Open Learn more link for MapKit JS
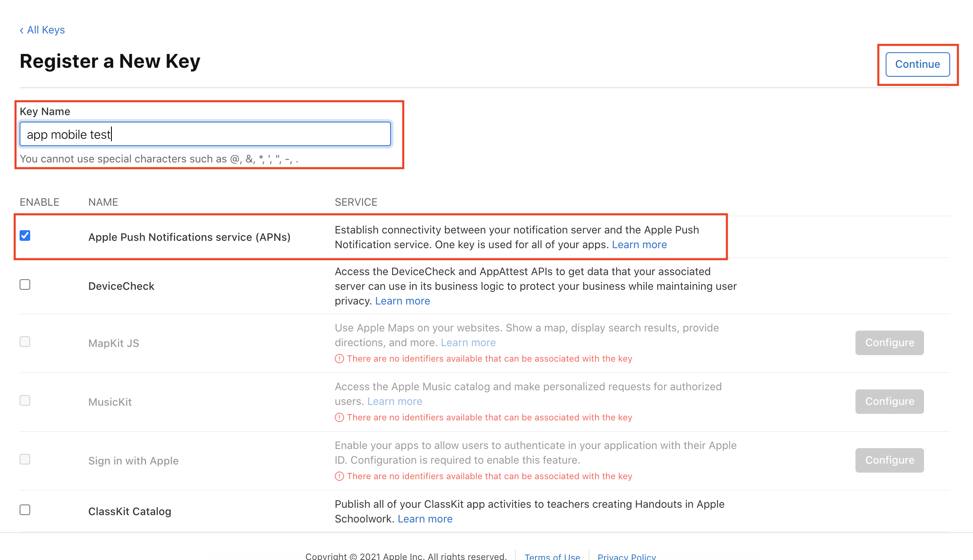 pos(468,342)
